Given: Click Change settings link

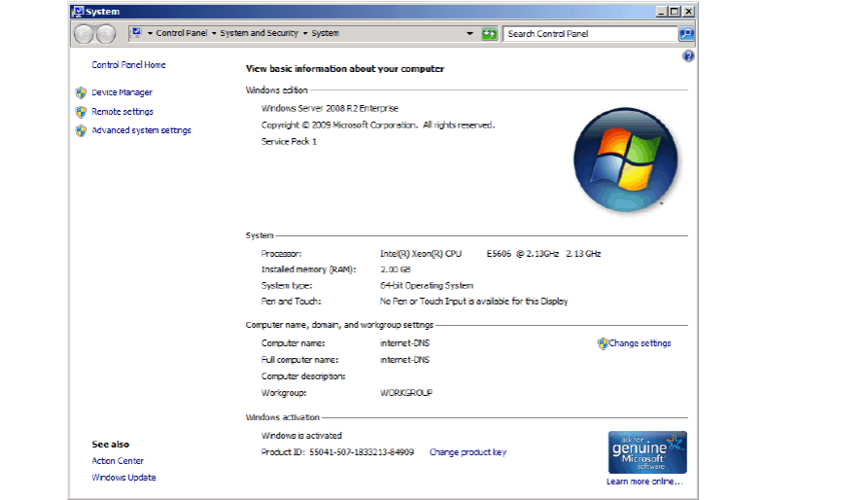Looking at the screenshot, I should [x=640, y=343].
